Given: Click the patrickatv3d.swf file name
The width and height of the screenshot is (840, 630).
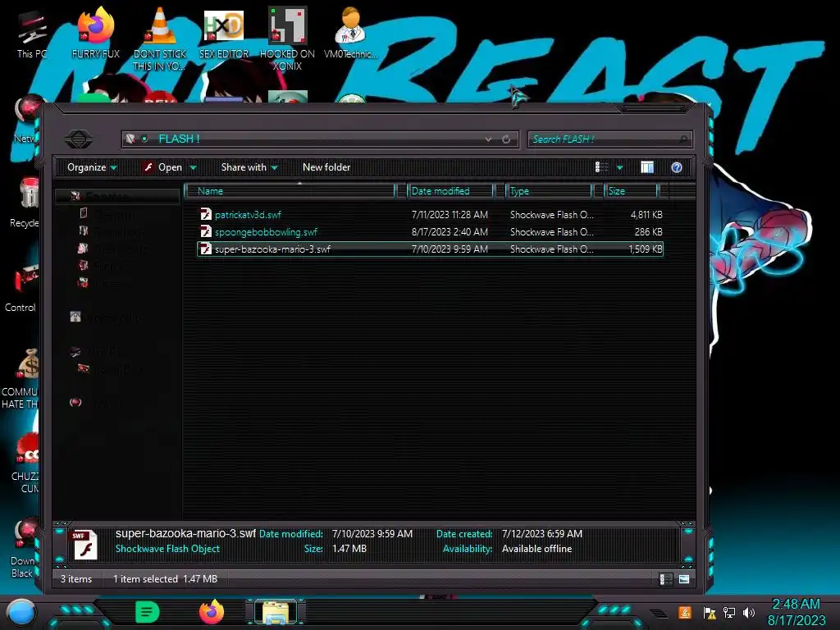Looking at the screenshot, I should pyautogui.click(x=248, y=215).
